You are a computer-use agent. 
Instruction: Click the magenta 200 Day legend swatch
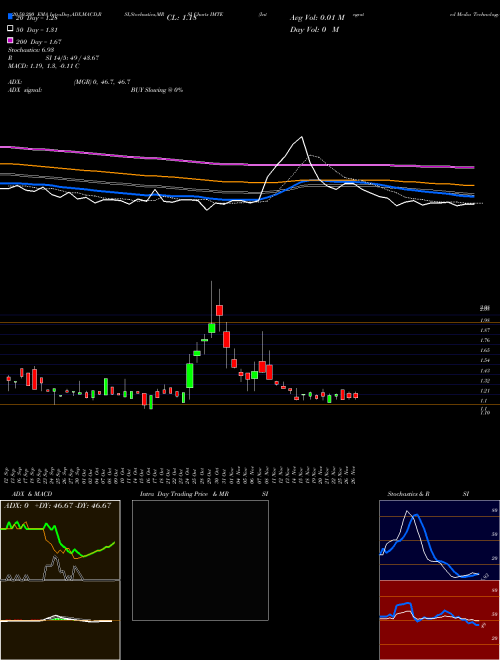[x=11, y=41]
